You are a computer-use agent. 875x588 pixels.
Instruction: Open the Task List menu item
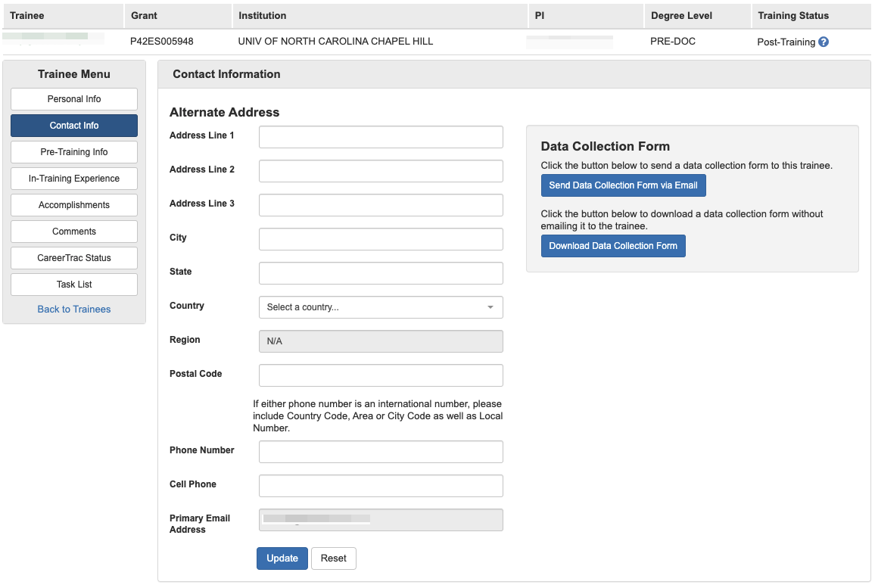point(74,285)
